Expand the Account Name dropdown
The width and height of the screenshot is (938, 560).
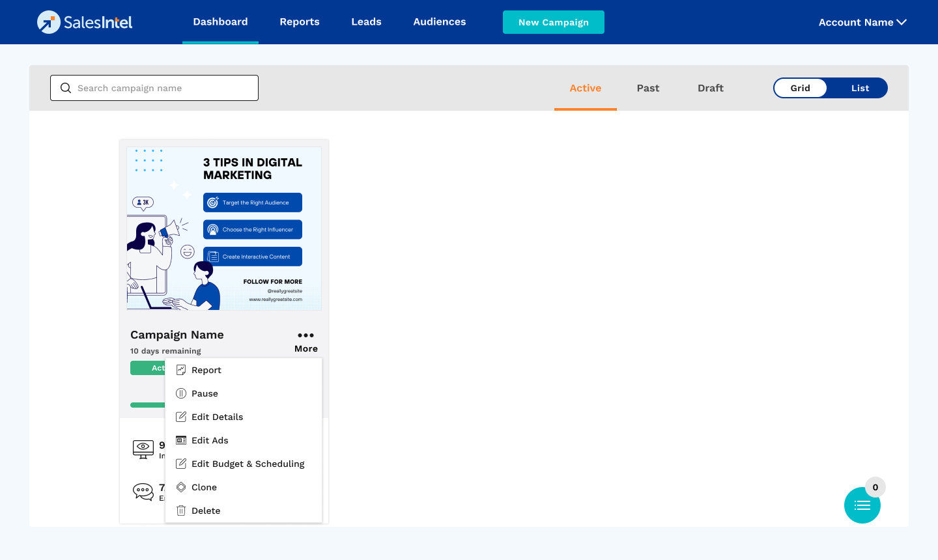click(x=862, y=22)
